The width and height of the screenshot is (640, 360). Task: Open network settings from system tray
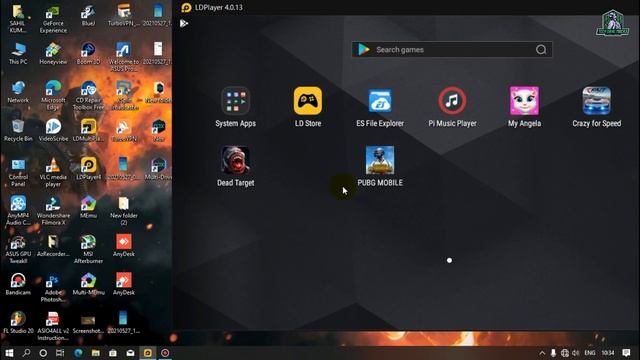coord(565,353)
